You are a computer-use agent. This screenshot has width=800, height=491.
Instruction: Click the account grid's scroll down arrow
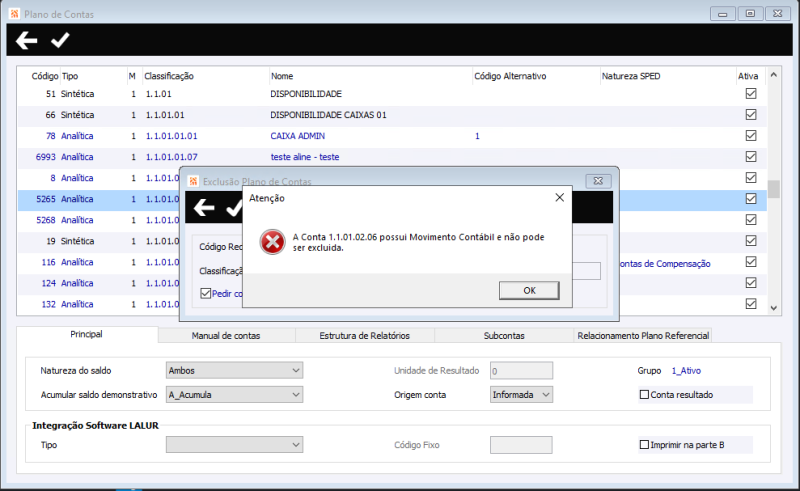point(773,308)
